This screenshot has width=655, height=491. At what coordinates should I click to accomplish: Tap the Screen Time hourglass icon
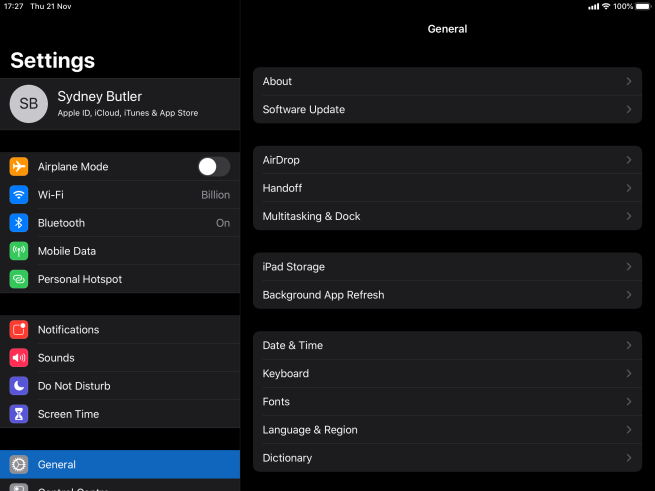(x=18, y=414)
